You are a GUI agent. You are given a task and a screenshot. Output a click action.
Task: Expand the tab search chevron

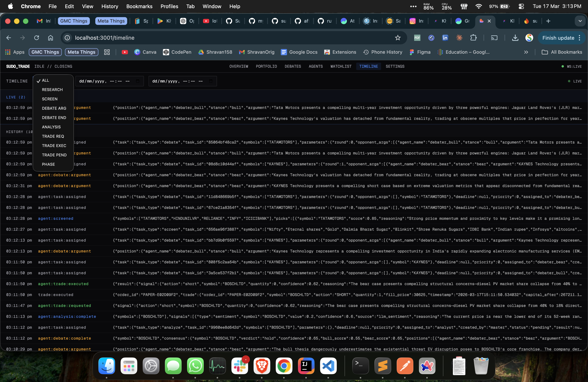click(x=580, y=21)
